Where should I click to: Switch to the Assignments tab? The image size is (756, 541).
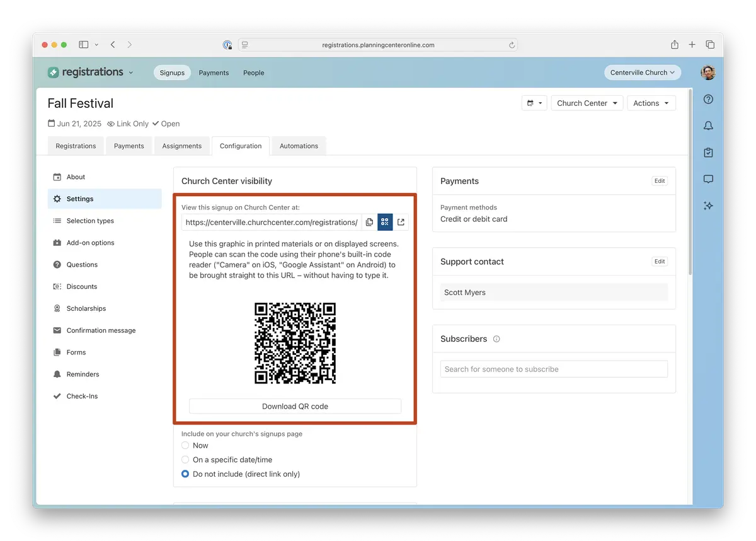[182, 146]
